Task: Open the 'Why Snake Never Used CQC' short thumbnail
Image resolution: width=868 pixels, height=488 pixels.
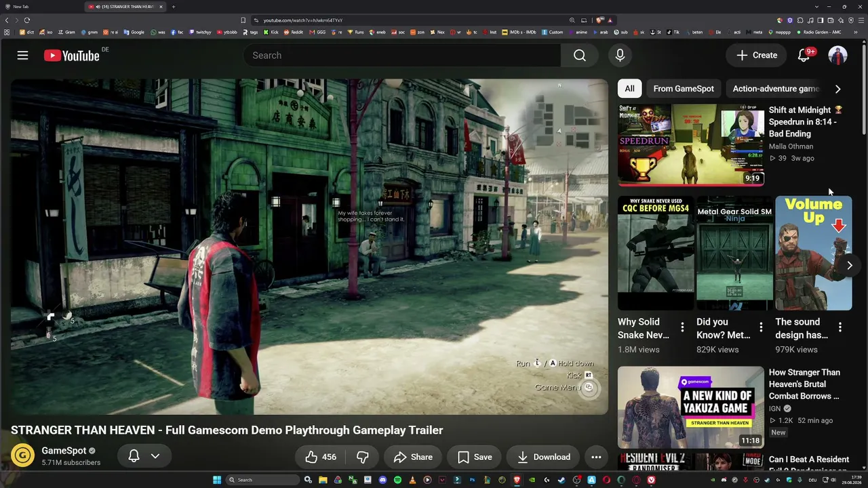Action: (656, 253)
